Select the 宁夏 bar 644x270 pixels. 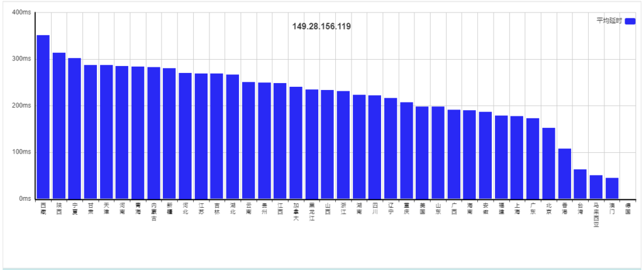point(74,128)
